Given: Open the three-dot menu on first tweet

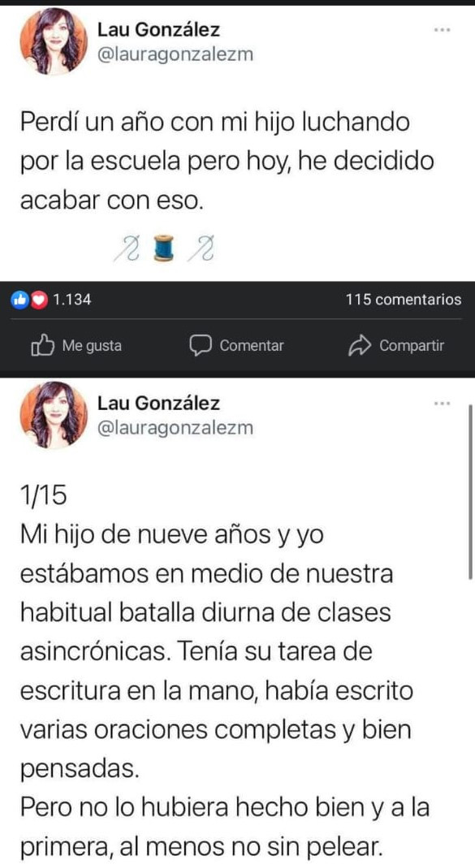Looking at the screenshot, I should [x=442, y=30].
